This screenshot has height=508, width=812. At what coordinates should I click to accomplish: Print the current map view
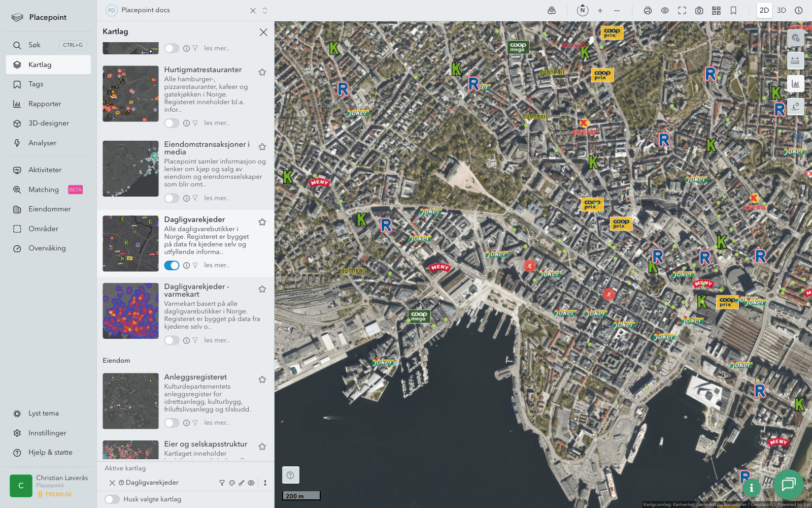click(x=648, y=11)
